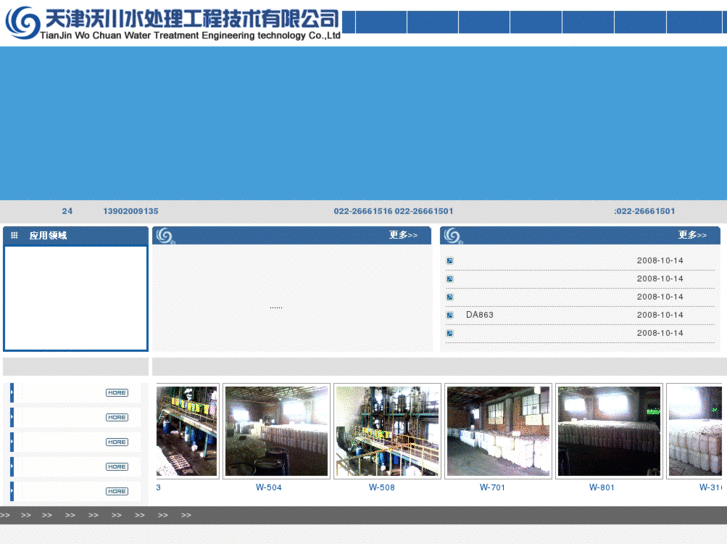Viewport: 727px width, 545px height.
Task: Click the 应用领域 section heading
Action: (x=48, y=236)
